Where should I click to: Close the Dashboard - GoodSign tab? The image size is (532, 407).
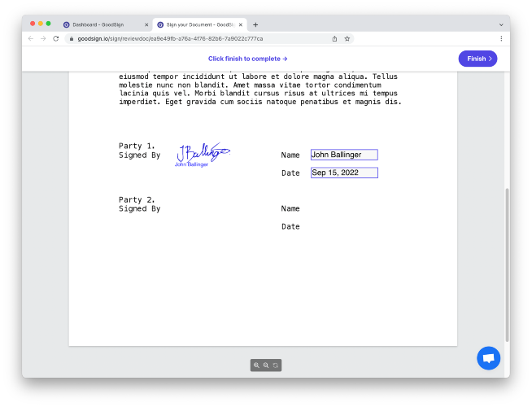coord(146,24)
